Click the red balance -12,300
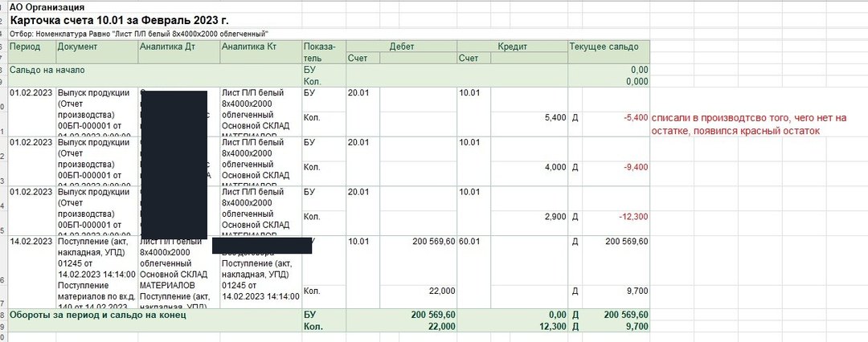The height and width of the screenshot is (342, 868). pos(633,217)
